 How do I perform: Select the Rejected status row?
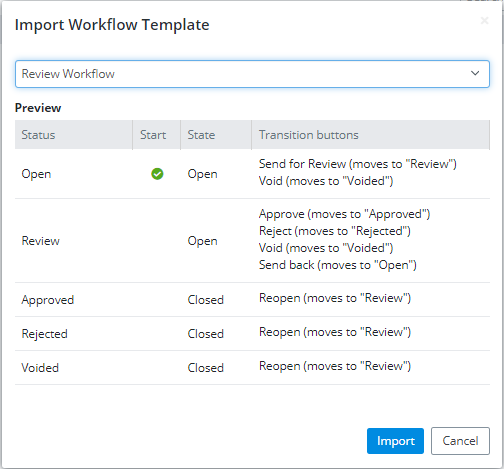coord(252,334)
